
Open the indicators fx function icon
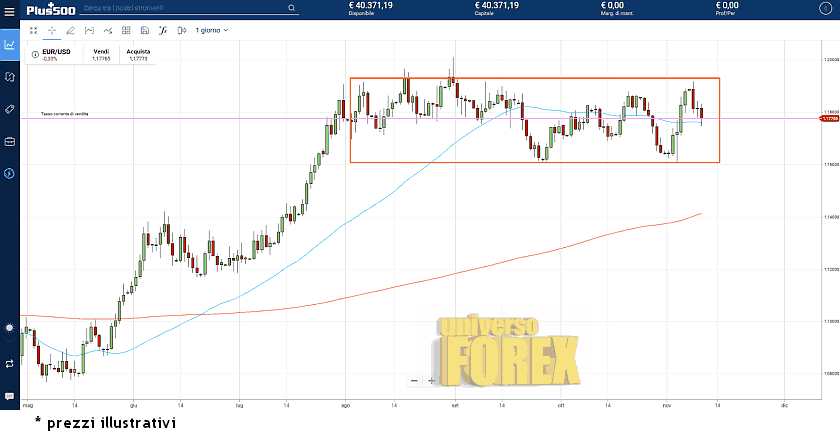point(162,30)
